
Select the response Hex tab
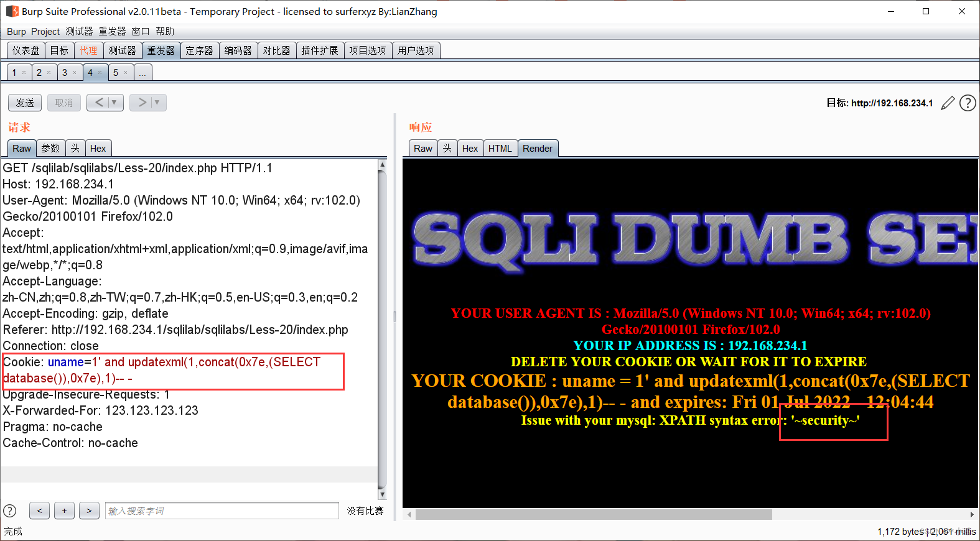[470, 148]
